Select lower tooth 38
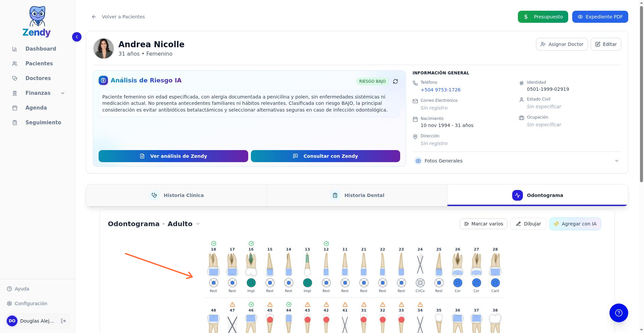Image resolution: width=644 pixels, height=333 pixels. click(495, 323)
